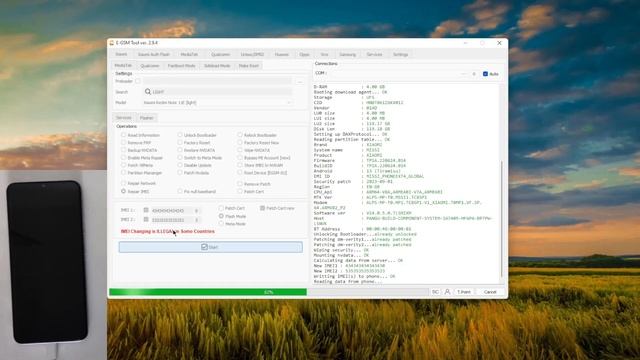Open the Flasher tab
Screen dimensions: 640x360
[147, 118]
